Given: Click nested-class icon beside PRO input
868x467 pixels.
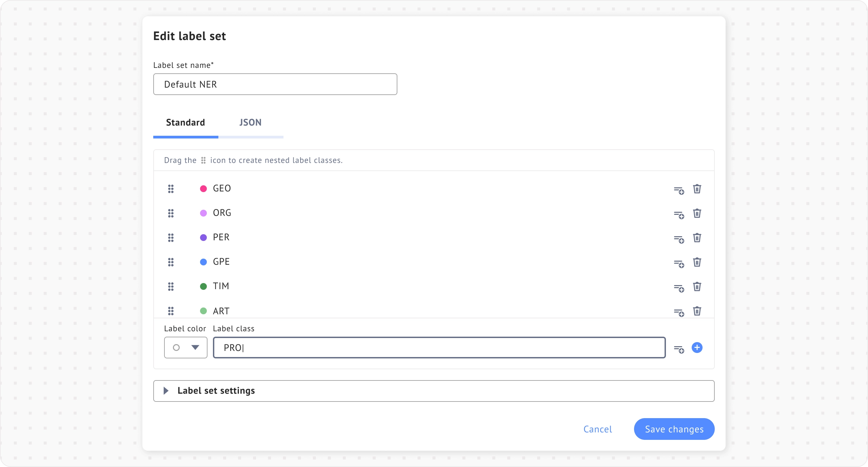Looking at the screenshot, I should tap(678, 349).
